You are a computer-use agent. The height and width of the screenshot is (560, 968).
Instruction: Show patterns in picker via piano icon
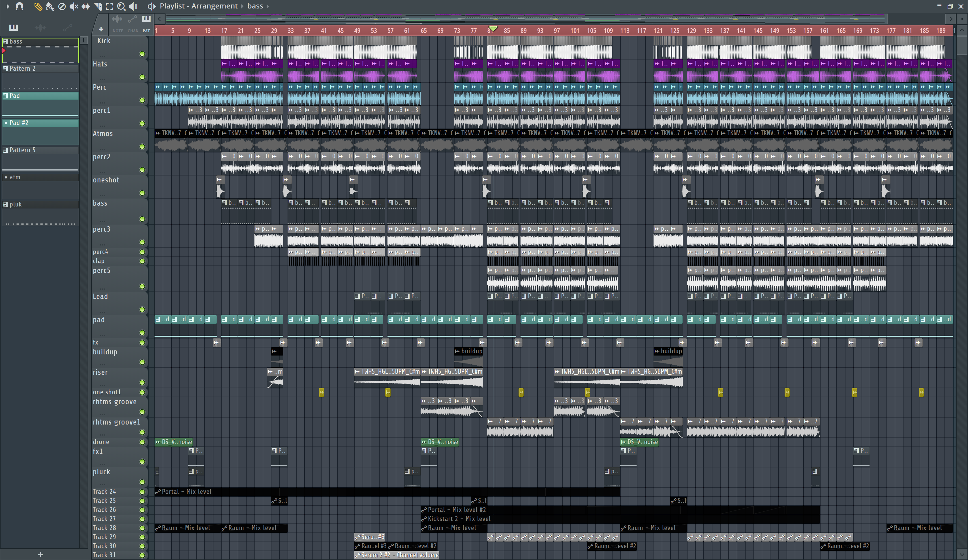pos(14,27)
